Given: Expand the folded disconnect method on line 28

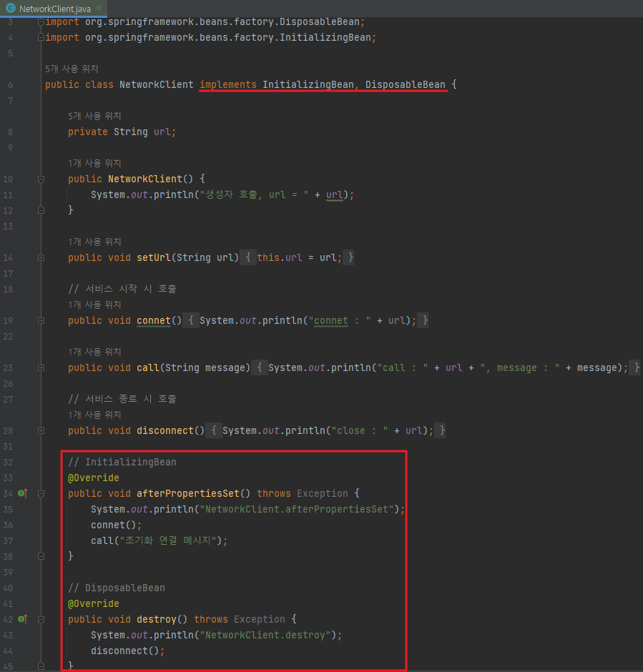Looking at the screenshot, I should [41, 430].
